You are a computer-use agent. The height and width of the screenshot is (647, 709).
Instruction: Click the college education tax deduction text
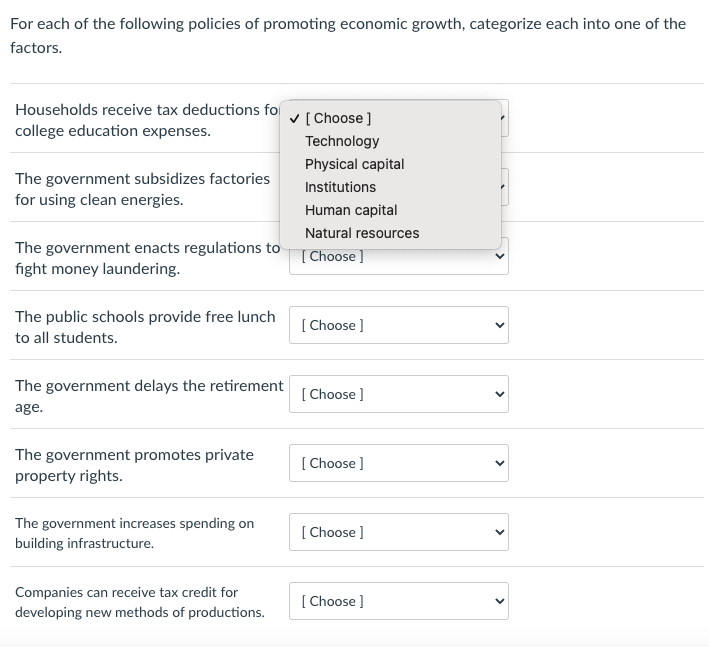click(140, 120)
